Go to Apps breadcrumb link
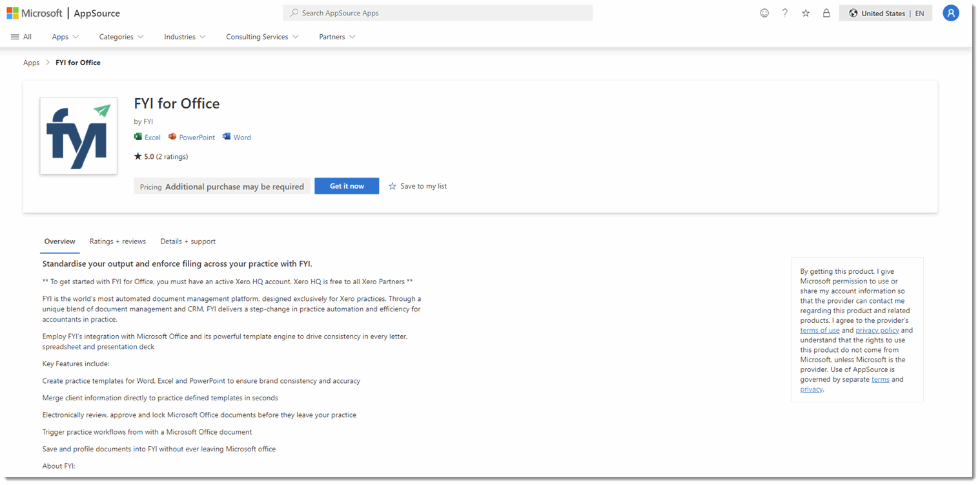Image resolution: width=980 pixels, height=485 pixels. tap(31, 63)
